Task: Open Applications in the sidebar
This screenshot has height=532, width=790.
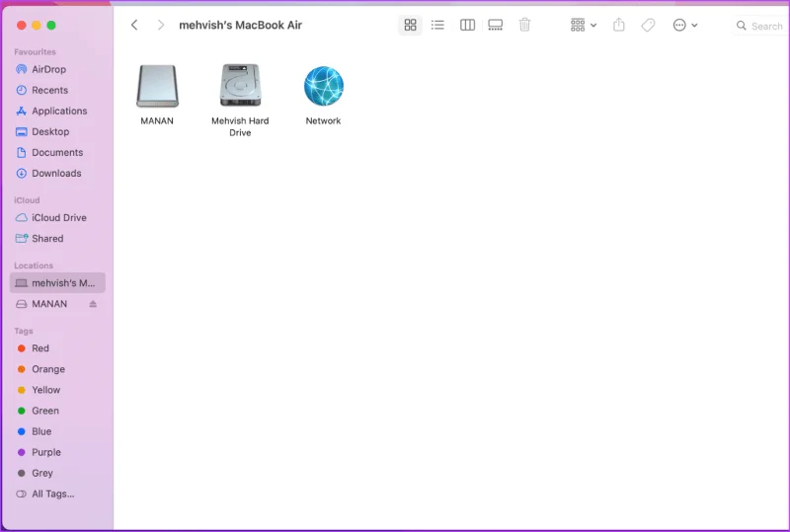Action: [x=57, y=111]
